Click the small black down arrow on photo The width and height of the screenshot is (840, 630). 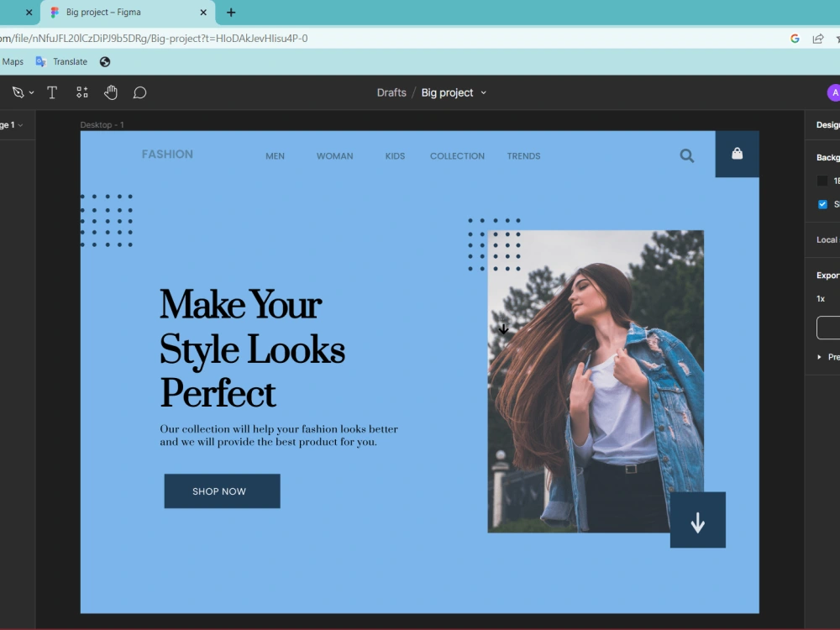(x=503, y=329)
